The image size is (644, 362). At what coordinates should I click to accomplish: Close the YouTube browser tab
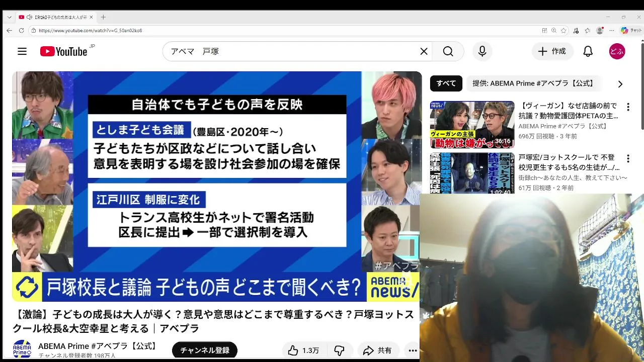click(x=91, y=17)
